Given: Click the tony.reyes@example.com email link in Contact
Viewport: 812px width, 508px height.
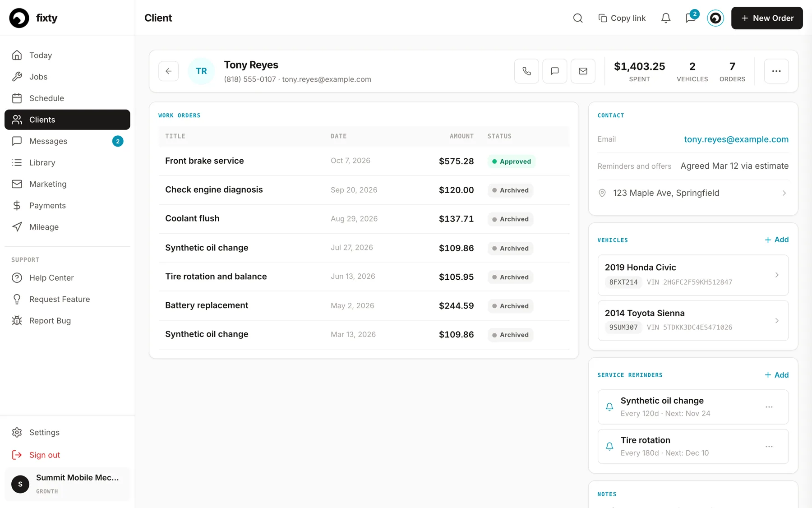Looking at the screenshot, I should tap(736, 139).
